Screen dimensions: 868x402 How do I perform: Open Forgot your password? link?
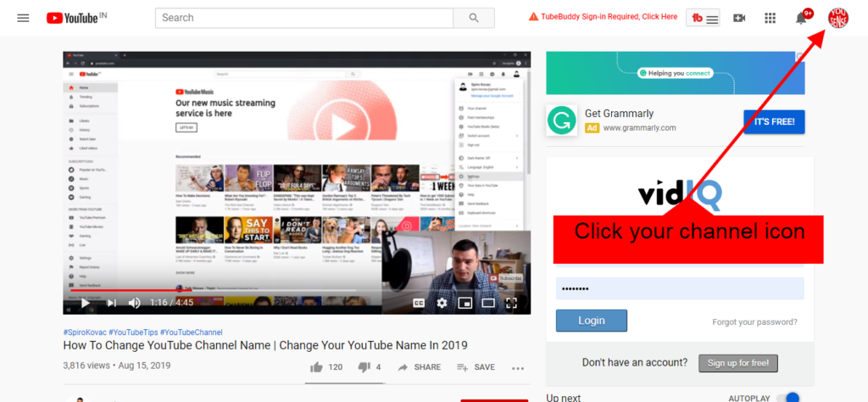754,321
